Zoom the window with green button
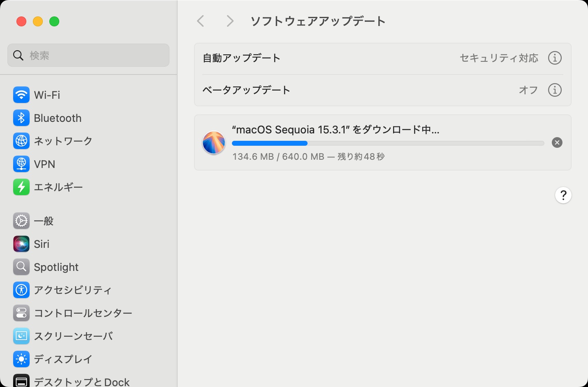The width and height of the screenshot is (588, 387). [54, 21]
